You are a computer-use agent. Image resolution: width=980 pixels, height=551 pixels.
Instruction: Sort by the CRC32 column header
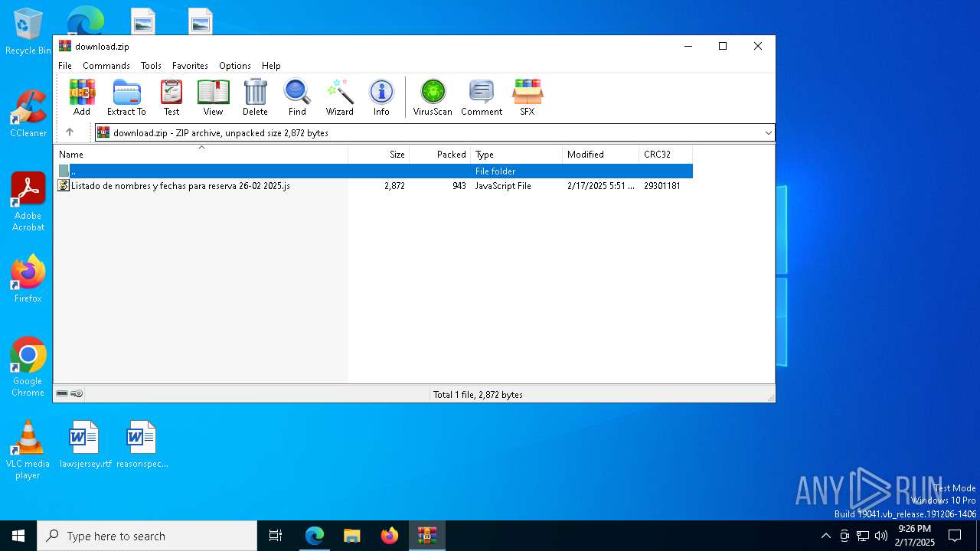[x=666, y=155]
